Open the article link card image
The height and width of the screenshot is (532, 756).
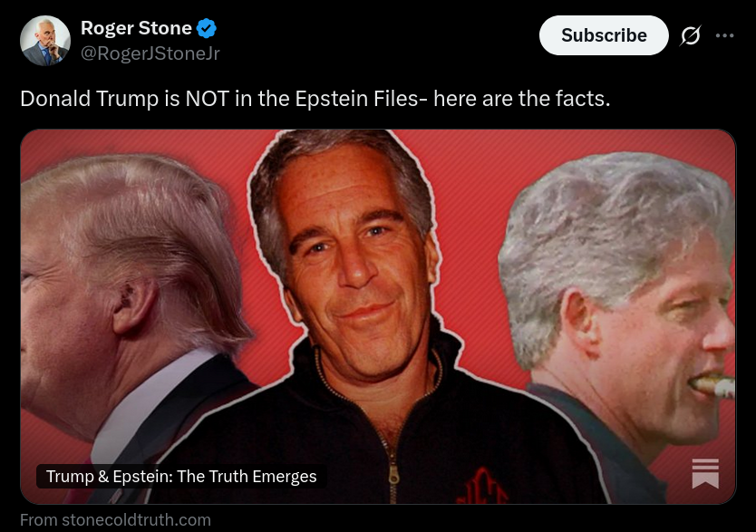(x=378, y=316)
